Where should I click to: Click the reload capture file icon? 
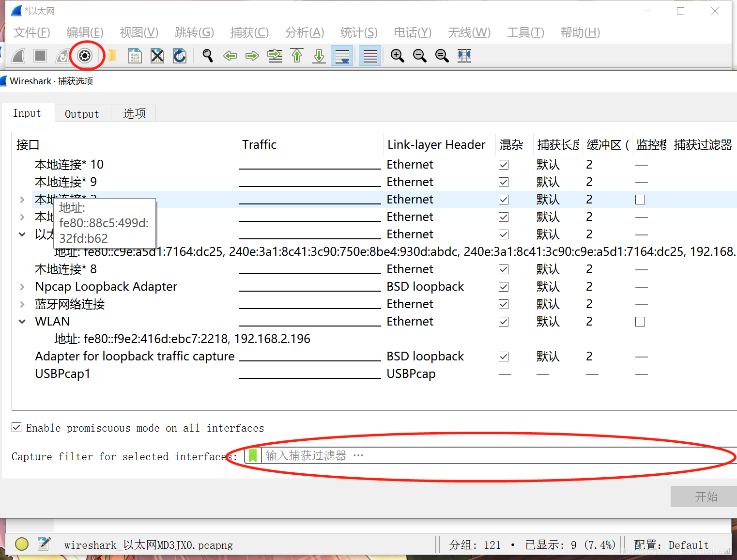pos(180,56)
